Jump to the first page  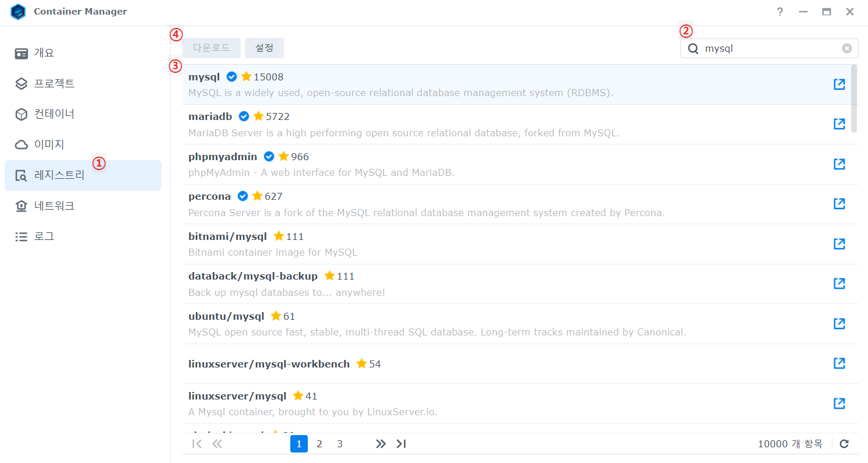coord(197,444)
